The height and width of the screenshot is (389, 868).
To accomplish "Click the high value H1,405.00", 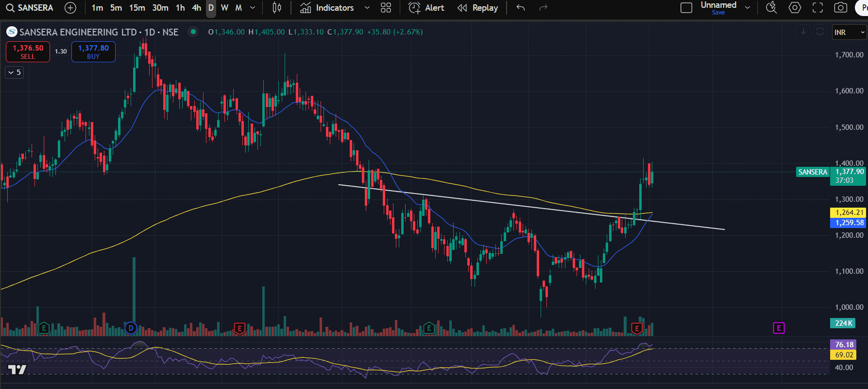I will (267, 32).
